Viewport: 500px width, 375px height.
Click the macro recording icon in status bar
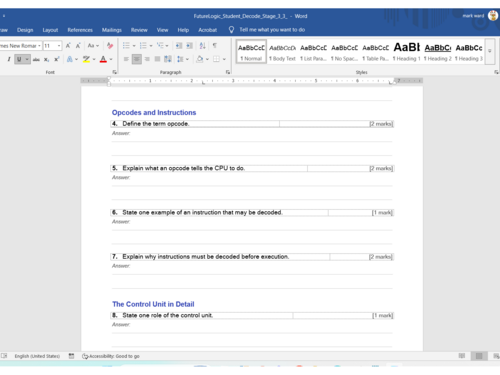[x=71, y=356]
